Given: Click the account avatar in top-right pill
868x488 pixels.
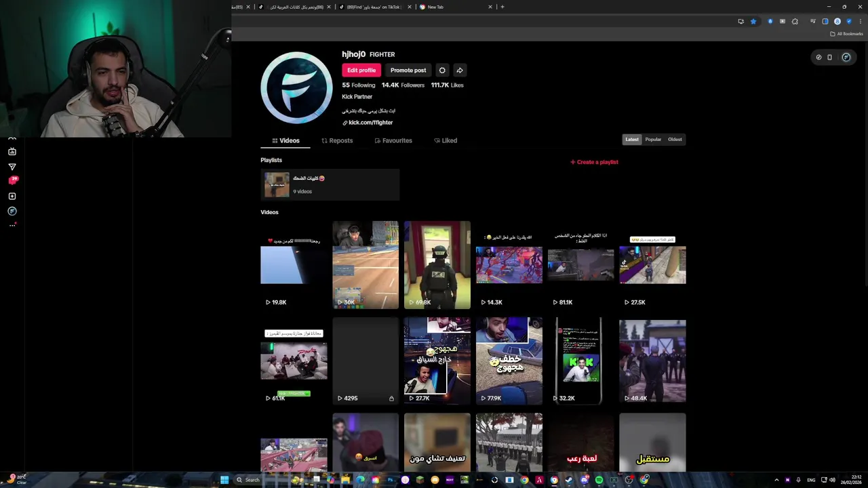Looking at the screenshot, I should click(846, 58).
